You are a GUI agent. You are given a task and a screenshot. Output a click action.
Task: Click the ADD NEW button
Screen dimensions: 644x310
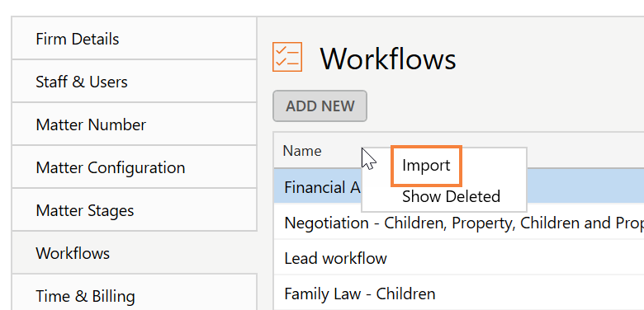click(x=320, y=106)
